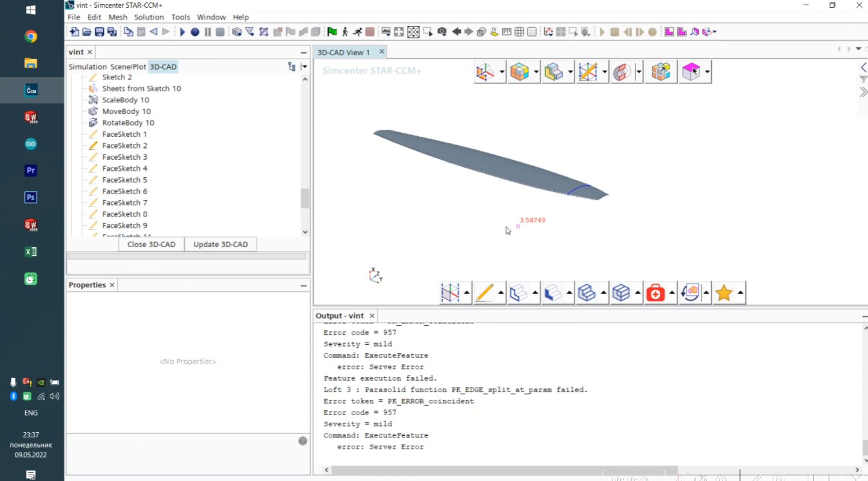Click the black left arrow view icon
This screenshot has width=868, height=481.
(x=456, y=32)
